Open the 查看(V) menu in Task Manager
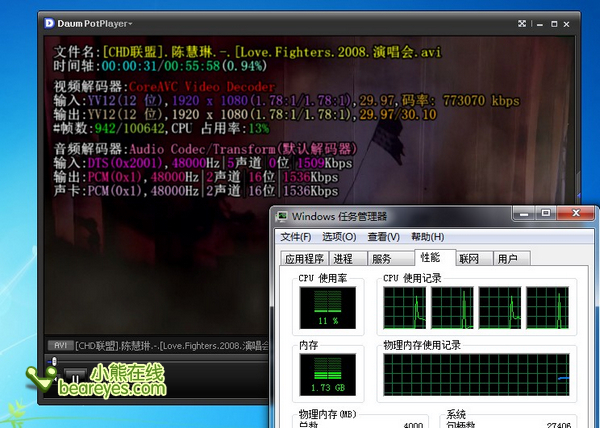Screen dimensions: 600x428 tap(383, 237)
